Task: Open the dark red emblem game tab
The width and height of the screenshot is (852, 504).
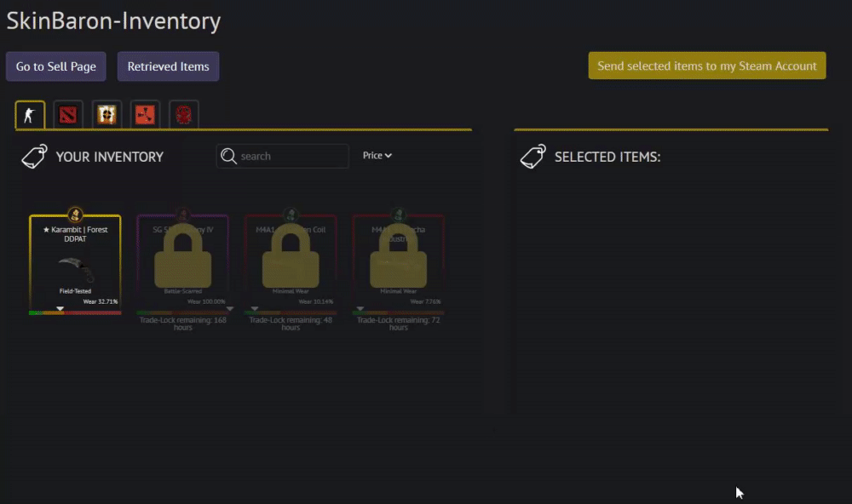Action: [184, 115]
